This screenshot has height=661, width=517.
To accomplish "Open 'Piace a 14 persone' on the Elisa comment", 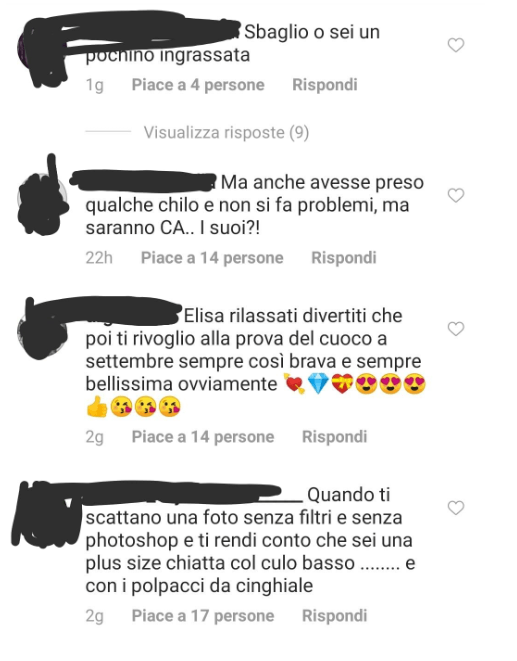I will [203, 437].
